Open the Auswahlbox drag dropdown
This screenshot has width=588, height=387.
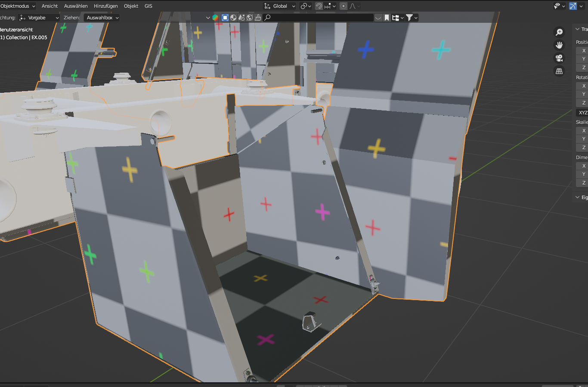(102, 18)
